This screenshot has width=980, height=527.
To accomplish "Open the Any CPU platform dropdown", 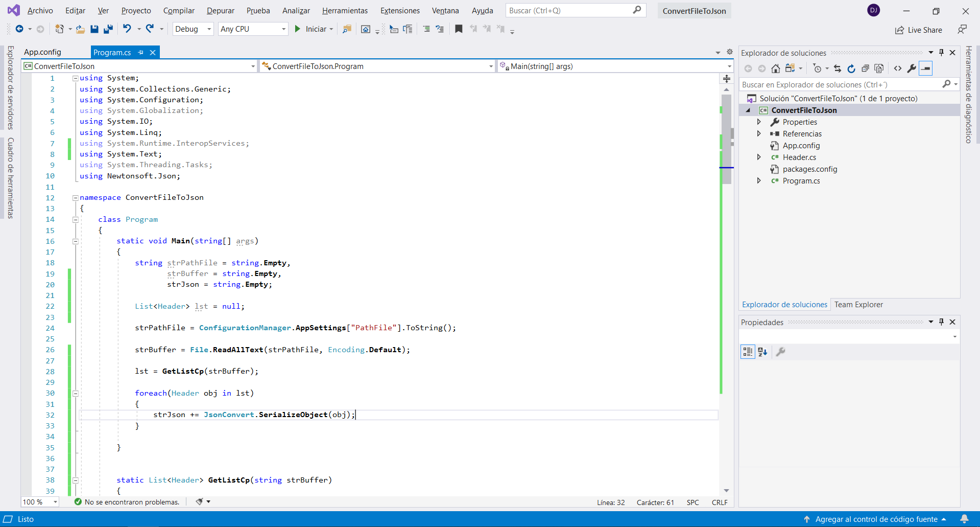I will [x=253, y=29].
